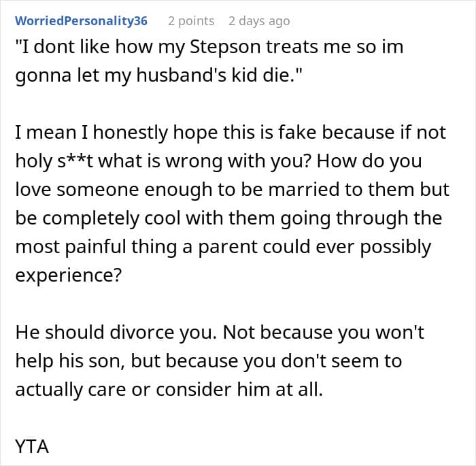Screen dimensions: 476x466
Task: Click the "2 days ago" timestamp
Action: (259, 21)
